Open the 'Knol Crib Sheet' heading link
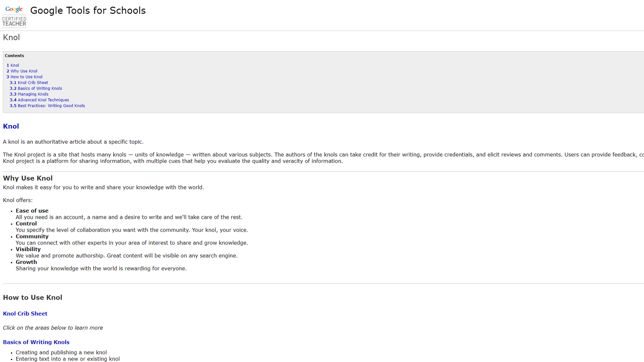Image resolution: width=644 pixels, height=362 pixels. click(25, 314)
